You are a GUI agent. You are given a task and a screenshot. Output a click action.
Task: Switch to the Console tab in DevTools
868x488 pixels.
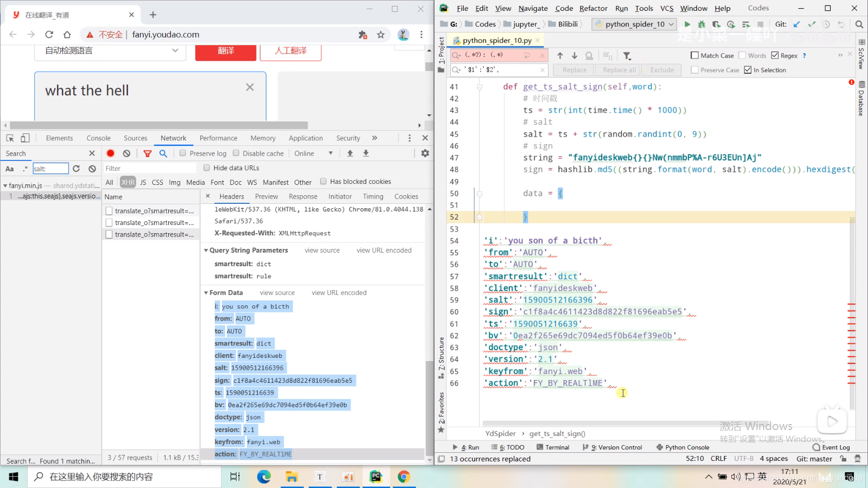[x=98, y=138]
